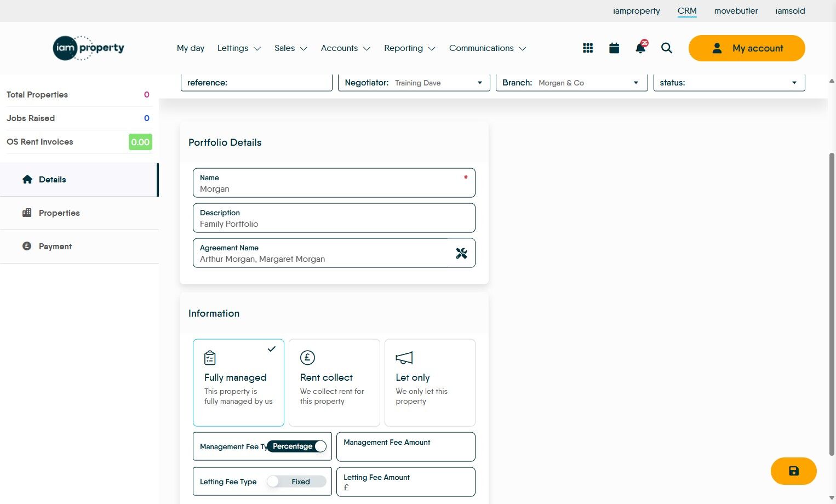Image resolution: width=836 pixels, height=504 pixels.
Task: Open the calendar icon
Action: (x=614, y=48)
